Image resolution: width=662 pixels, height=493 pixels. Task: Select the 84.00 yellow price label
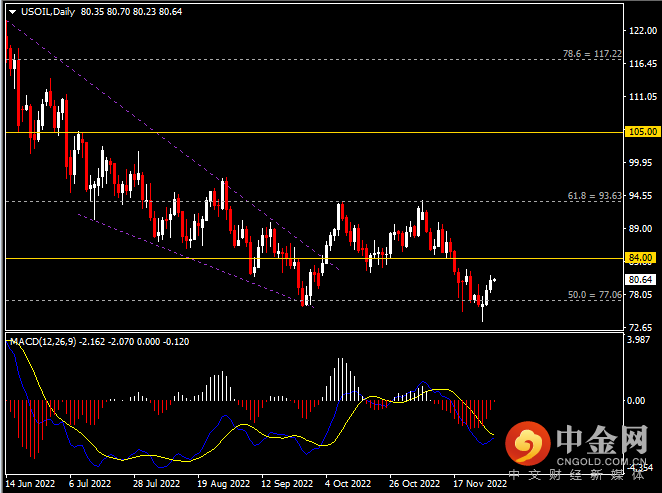pyautogui.click(x=640, y=259)
